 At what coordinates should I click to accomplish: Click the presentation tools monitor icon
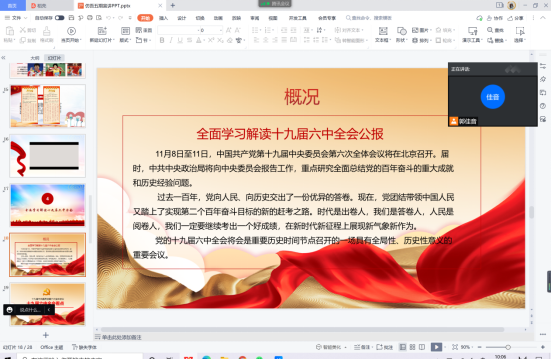pyautogui.click(x=473, y=31)
